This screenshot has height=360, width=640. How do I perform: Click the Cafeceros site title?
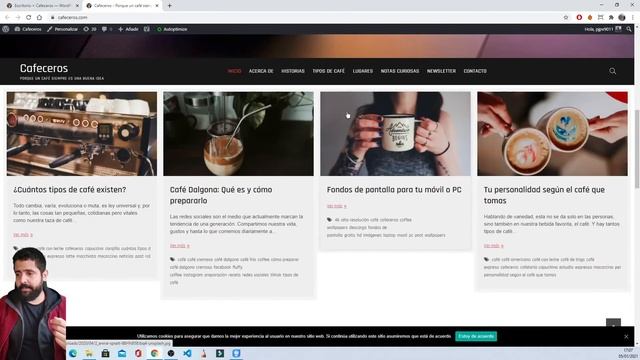click(x=44, y=68)
